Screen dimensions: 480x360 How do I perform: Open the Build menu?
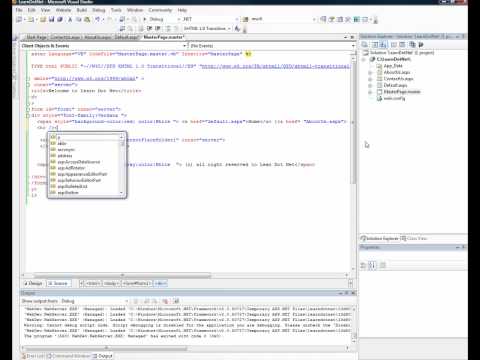pos(82,10)
